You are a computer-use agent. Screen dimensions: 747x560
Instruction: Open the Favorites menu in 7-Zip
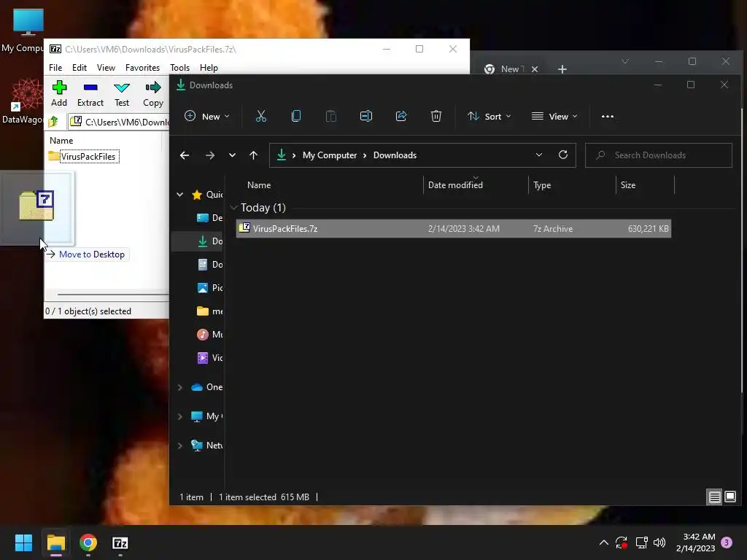(142, 68)
